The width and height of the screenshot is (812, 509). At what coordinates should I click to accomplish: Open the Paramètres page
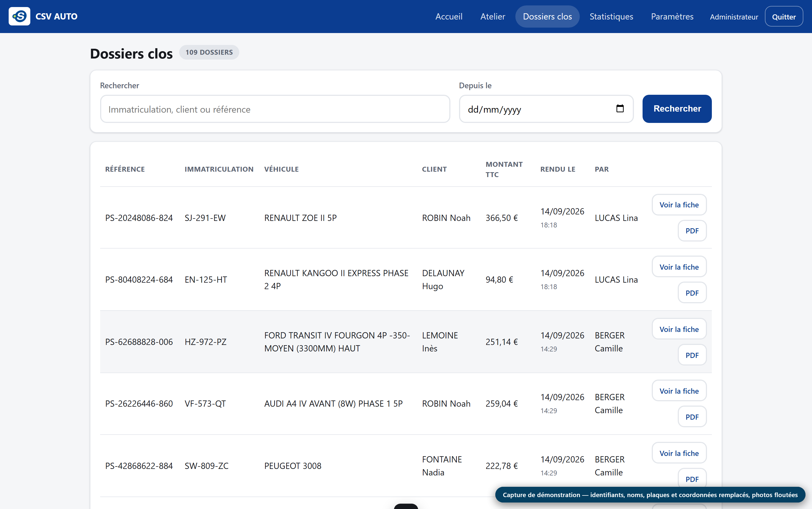tap(672, 17)
